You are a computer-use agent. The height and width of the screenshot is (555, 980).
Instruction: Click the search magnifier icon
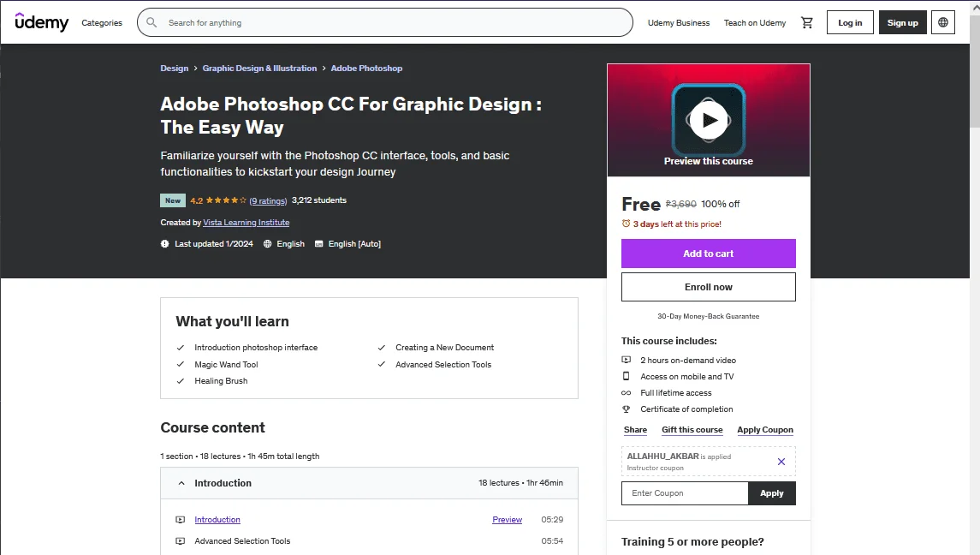(x=151, y=22)
